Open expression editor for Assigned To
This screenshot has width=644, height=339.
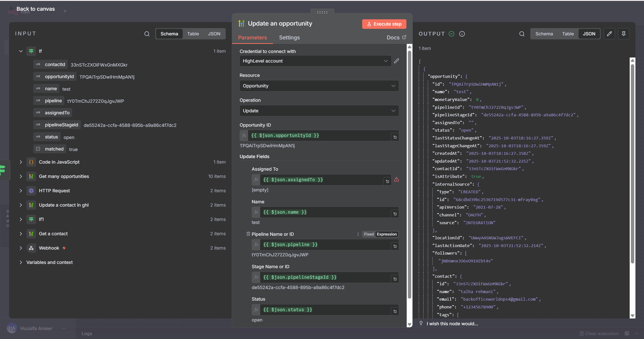387,181
